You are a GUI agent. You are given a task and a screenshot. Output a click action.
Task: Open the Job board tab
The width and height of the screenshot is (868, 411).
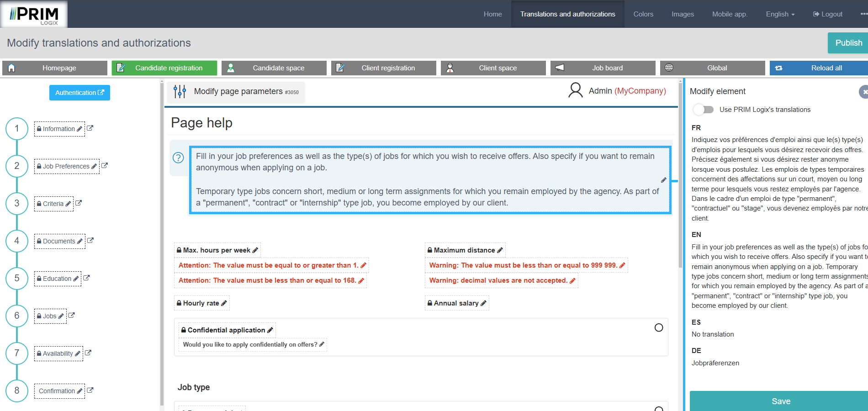click(603, 68)
